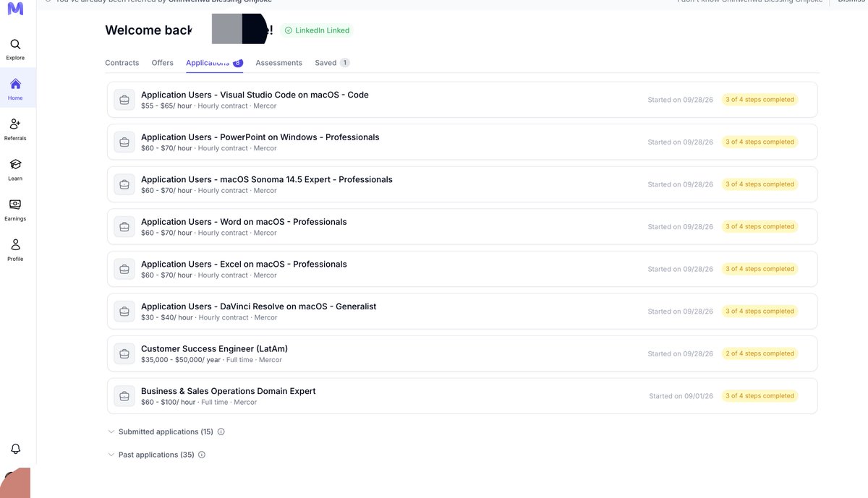Open Word on macOS - Professionals application
868x498 pixels.
(462, 227)
